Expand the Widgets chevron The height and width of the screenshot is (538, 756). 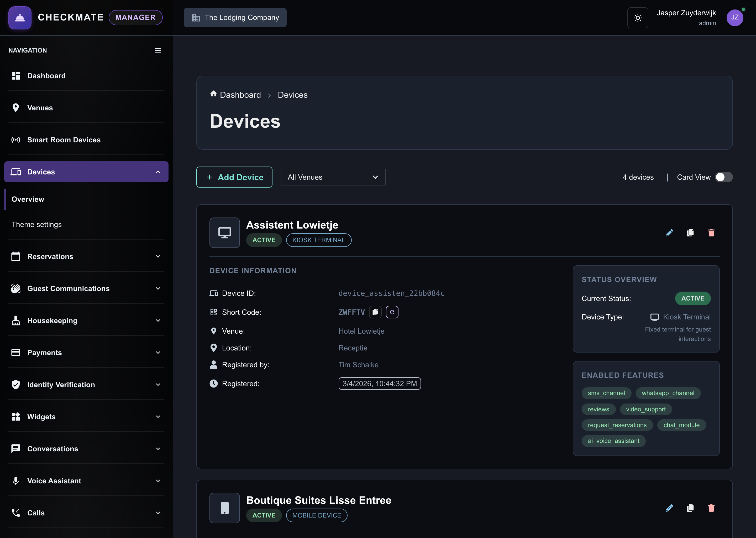pyautogui.click(x=158, y=416)
